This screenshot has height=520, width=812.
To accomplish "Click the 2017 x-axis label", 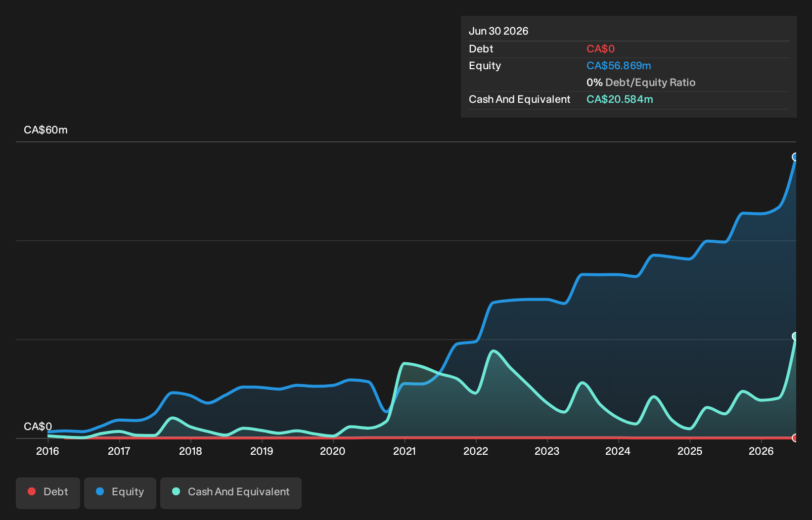I will click(119, 451).
